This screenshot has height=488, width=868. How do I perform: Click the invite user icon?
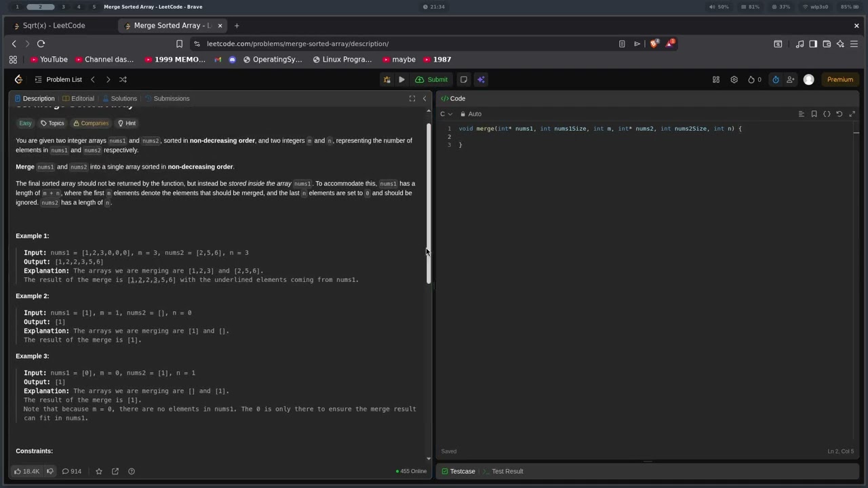tap(791, 79)
